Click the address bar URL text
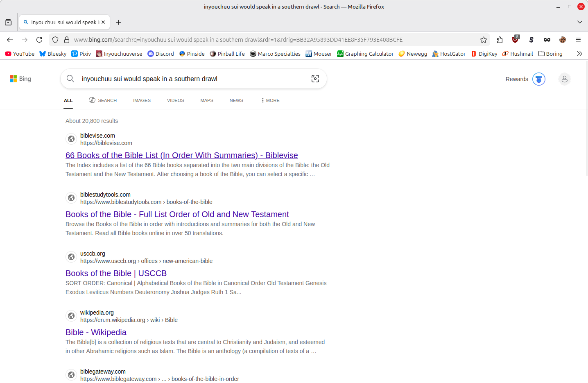588x383 pixels. (238, 40)
